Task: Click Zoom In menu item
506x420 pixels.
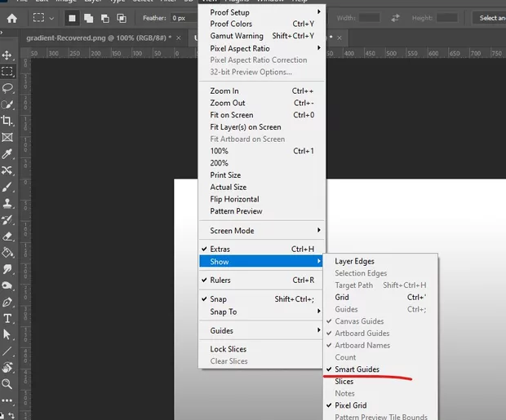Action: point(261,91)
